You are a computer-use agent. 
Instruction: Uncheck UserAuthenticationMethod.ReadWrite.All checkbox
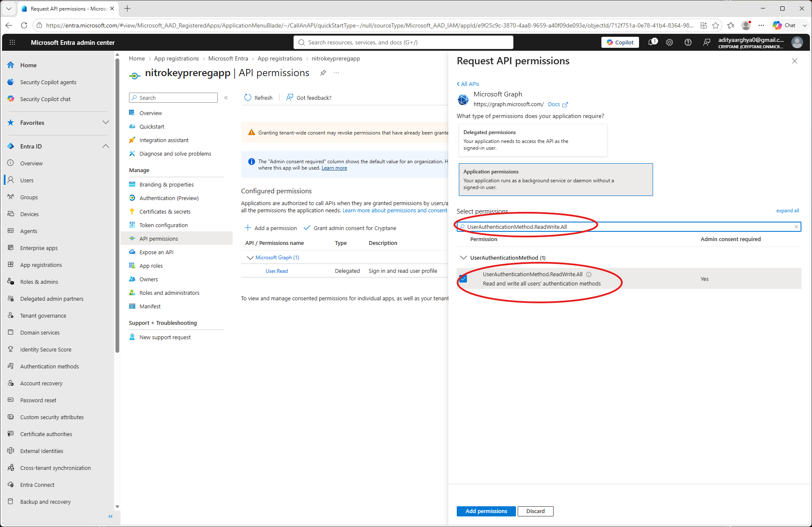[463, 279]
